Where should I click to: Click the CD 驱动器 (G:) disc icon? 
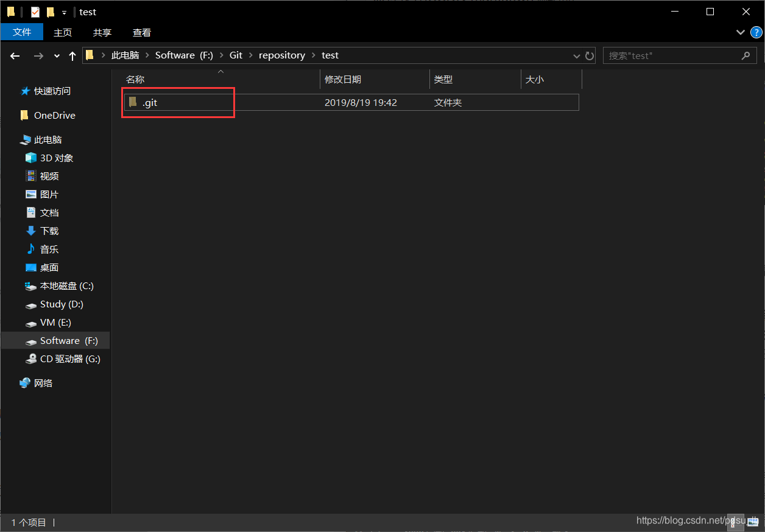[x=30, y=359]
